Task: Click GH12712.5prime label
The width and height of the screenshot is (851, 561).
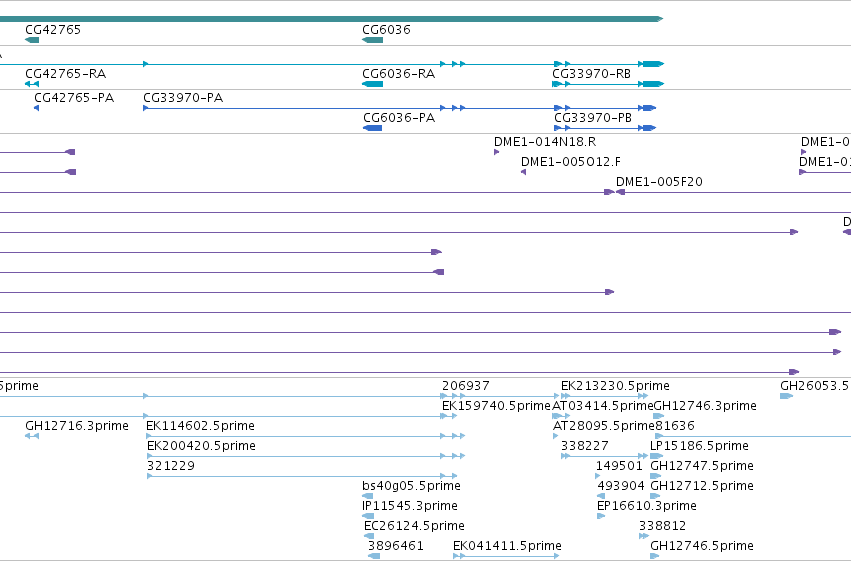Action: (702, 487)
